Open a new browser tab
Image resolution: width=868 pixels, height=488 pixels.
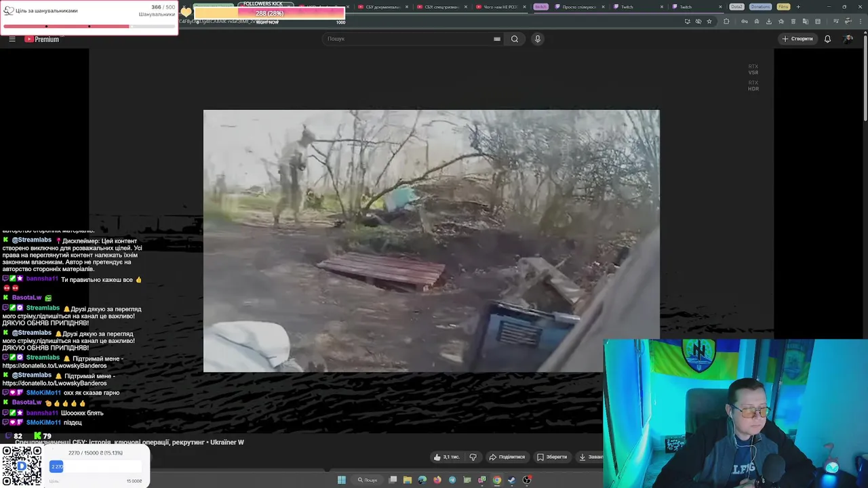798,7
